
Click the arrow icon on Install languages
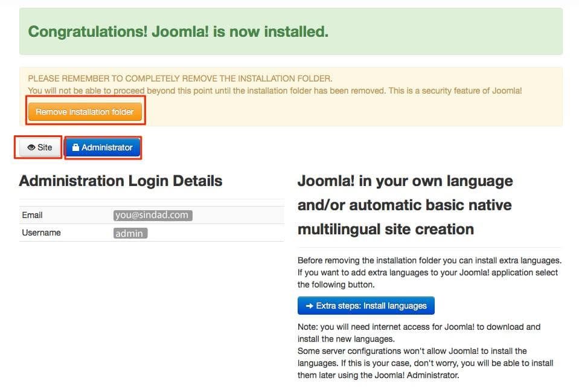[310, 306]
